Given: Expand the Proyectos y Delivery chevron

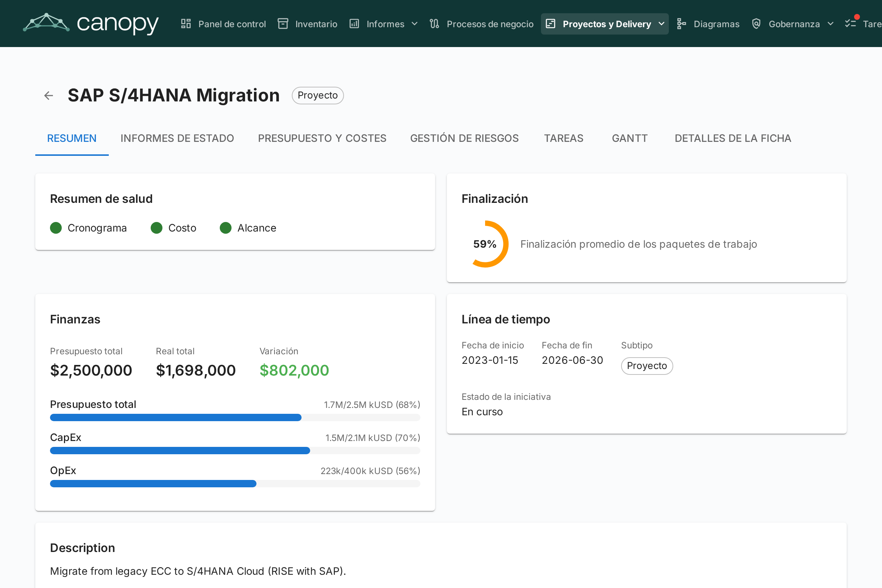Looking at the screenshot, I should point(661,24).
